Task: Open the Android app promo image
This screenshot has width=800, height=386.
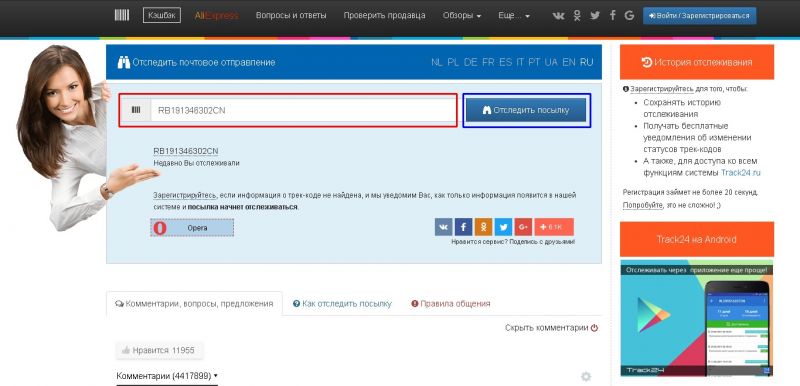Action: click(696, 318)
